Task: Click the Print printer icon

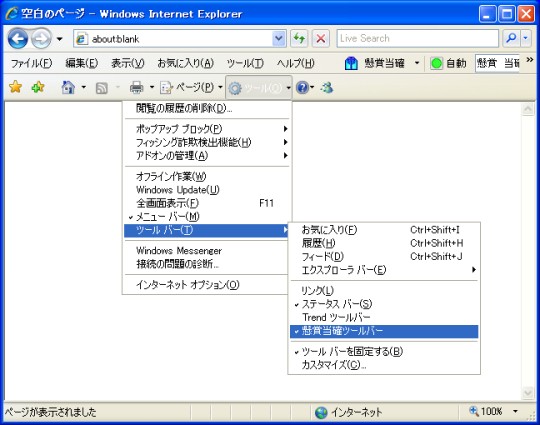Action: (x=136, y=87)
